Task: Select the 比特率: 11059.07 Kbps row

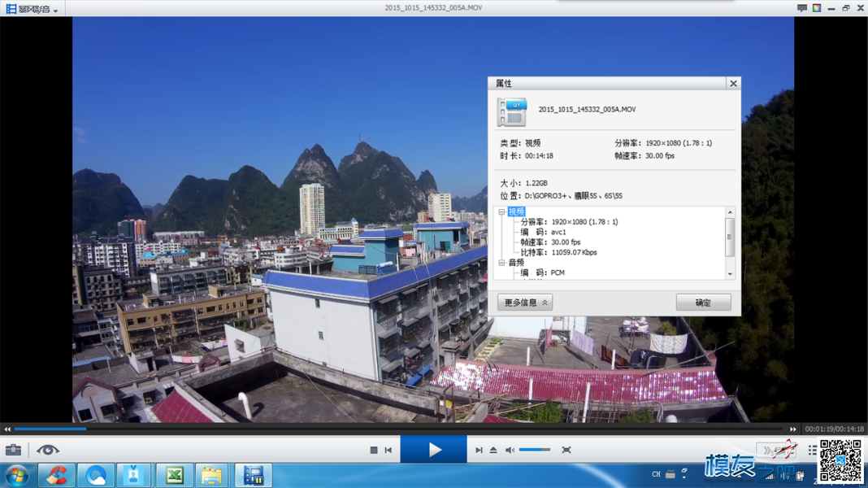Action: (x=558, y=253)
